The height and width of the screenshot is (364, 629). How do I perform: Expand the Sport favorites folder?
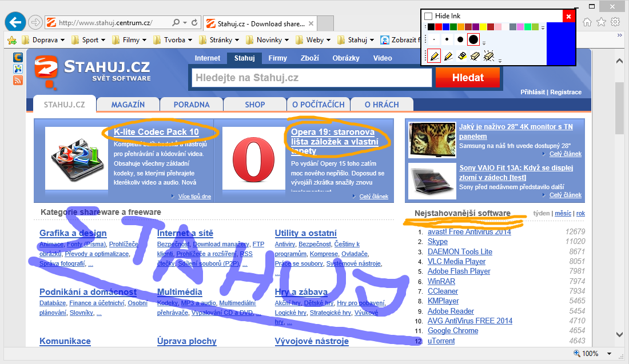(x=88, y=40)
